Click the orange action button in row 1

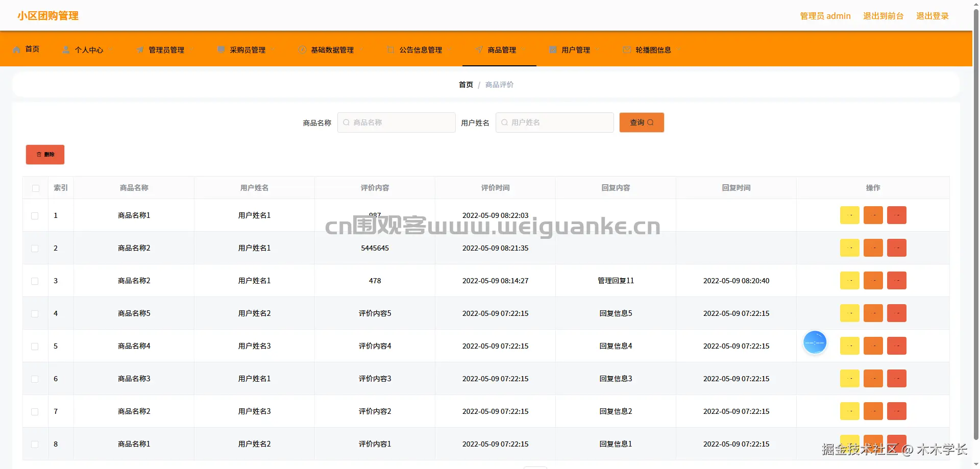(x=873, y=215)
